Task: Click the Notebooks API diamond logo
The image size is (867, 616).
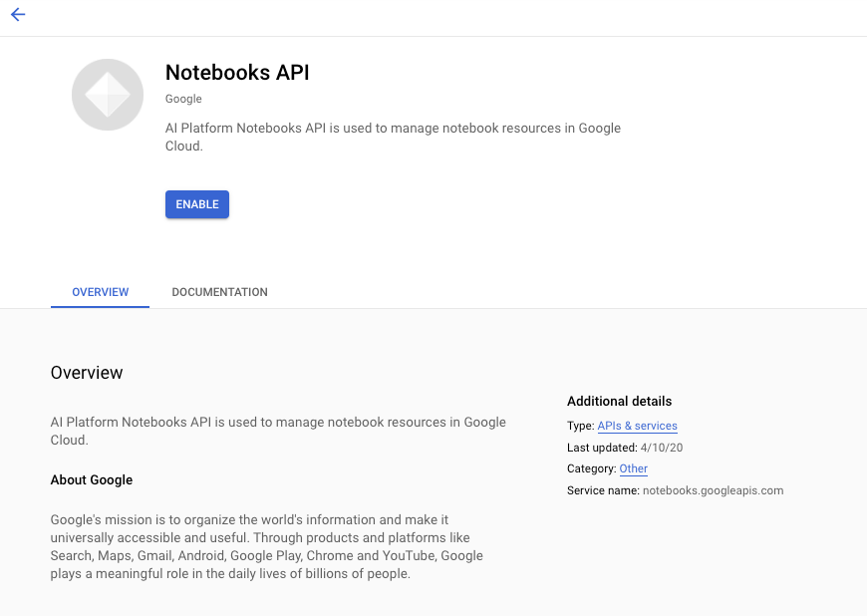Action: 108,95
